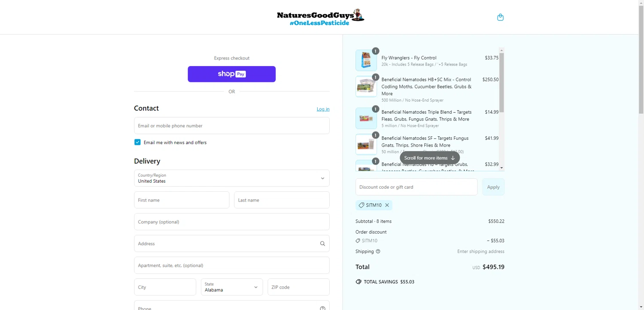
Task: Click the Fly Wranglers product thumbnail
Action: 366,60
